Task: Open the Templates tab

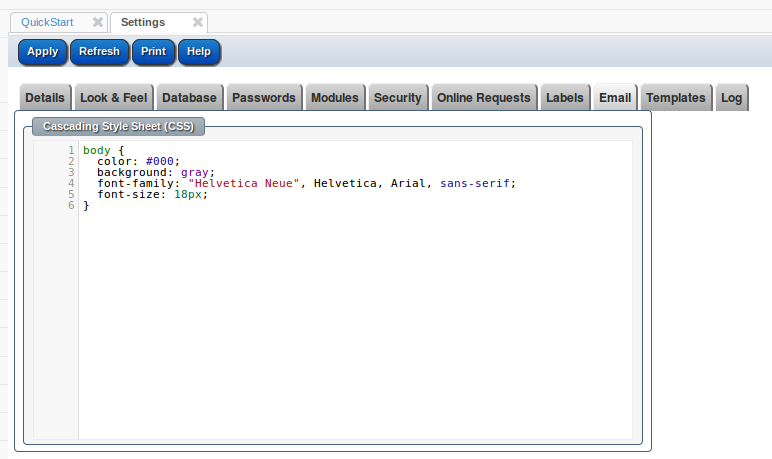Action: click(676, 98)
